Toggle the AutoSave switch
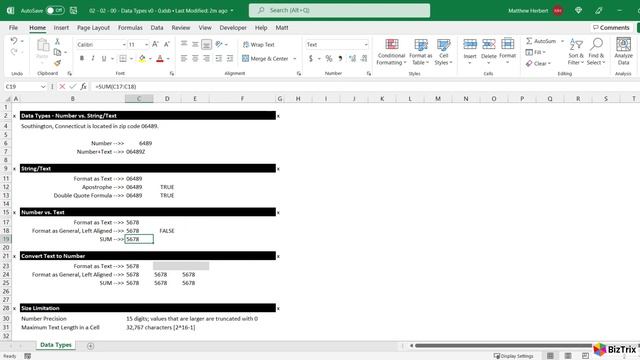The image size is (640, 360). coord(55,11)
